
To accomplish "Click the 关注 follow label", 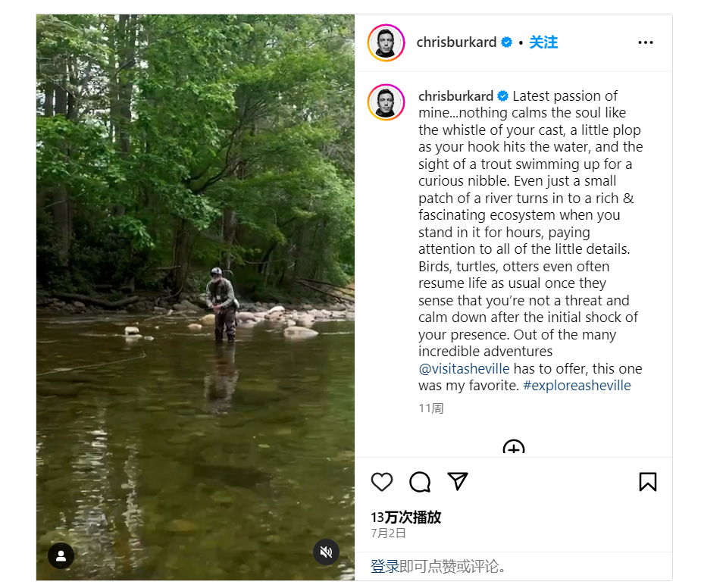I will (x=543, y=42).
